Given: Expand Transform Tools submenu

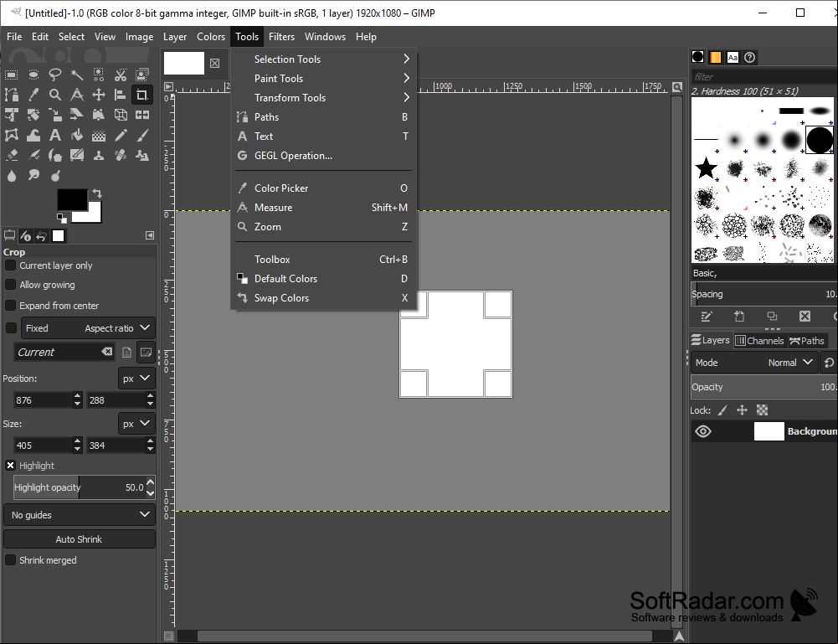Looking at the screenshot, I should (x=323, y=97).
